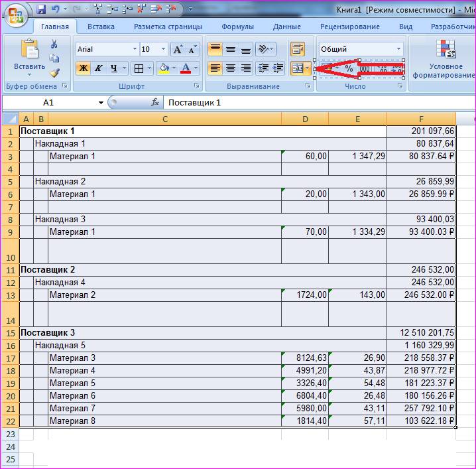Click the Merge and Center icon
Screen dimensions: 476x469
(x=298, y=68)
